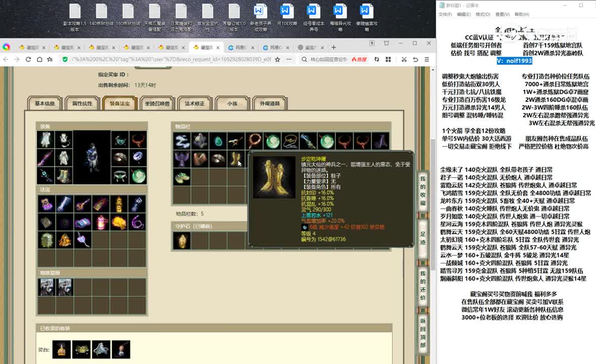The image size is (596, 364).
Task: Select pink lantern in 法宝 panel
Action: [x=101, y=222]
